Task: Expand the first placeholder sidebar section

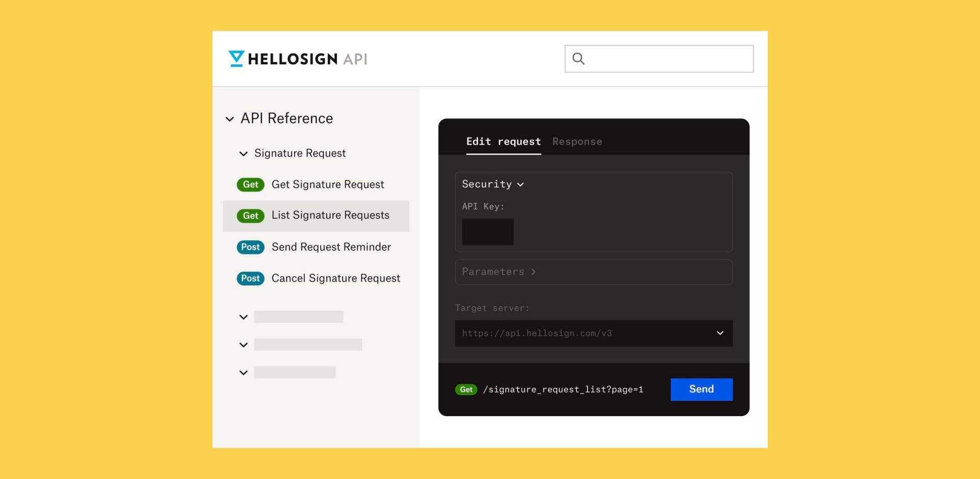Action: [243, 317]
